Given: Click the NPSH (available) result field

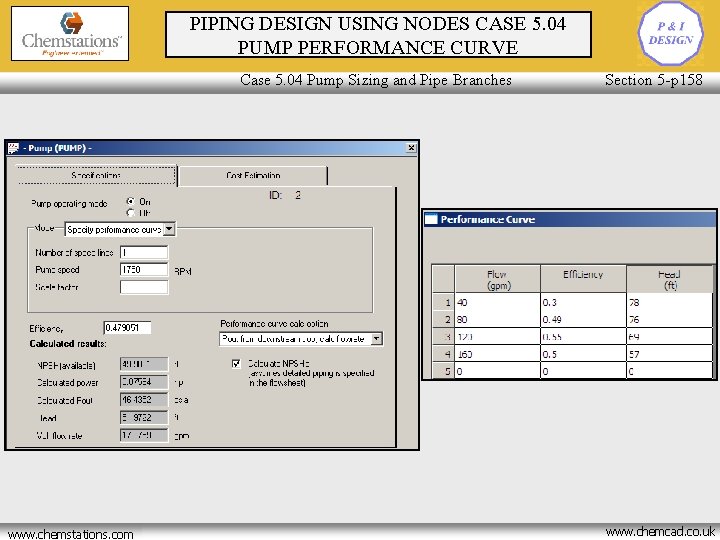Looking at the screenshot, I should (144, 364).
